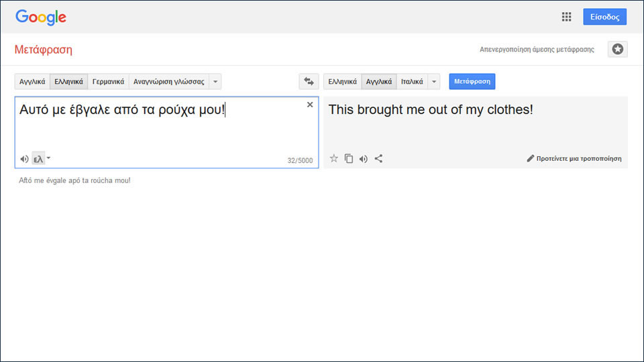Screen dimensions: 644x362
Task: Expand the input tools dropdown arrow
Action: 48,158
